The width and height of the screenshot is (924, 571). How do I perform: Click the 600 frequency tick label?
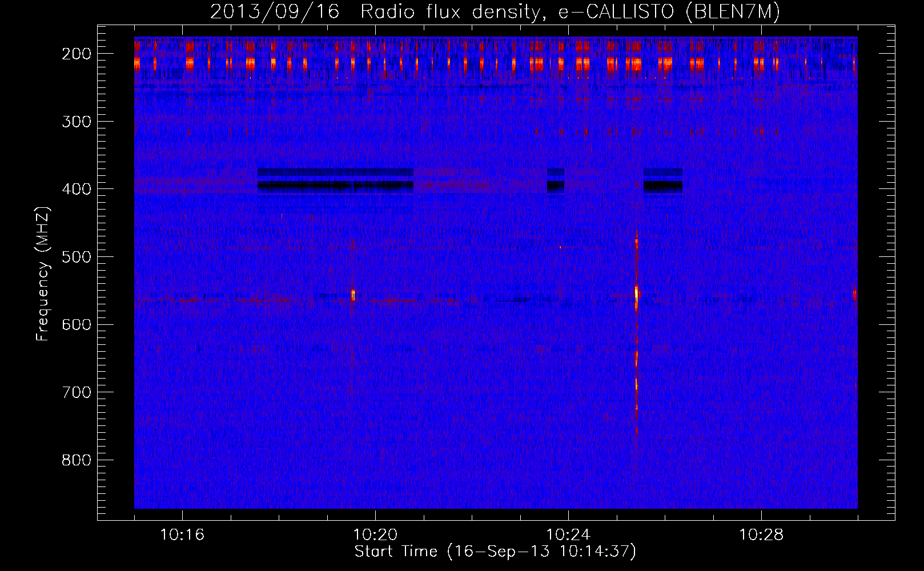[77, 324]
